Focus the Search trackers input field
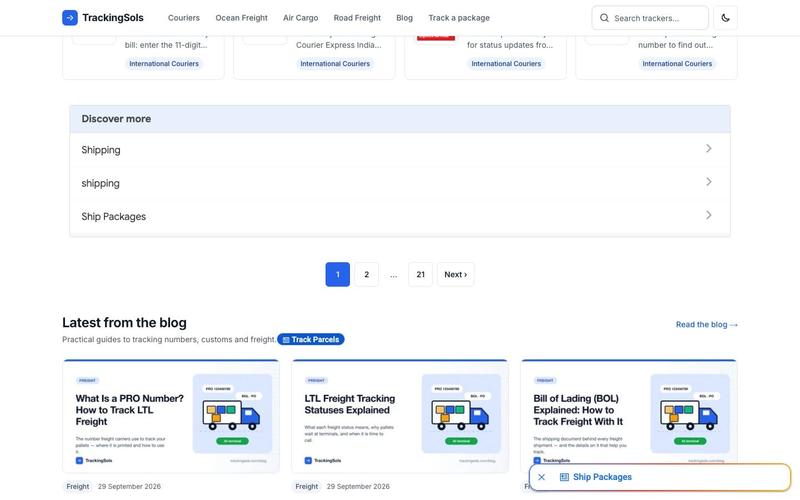800x500 pixels. (650, 18)
